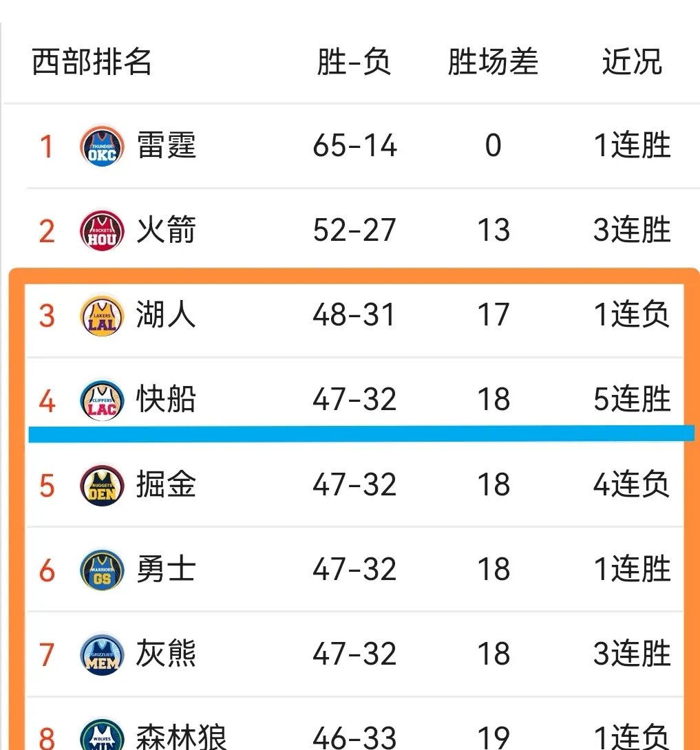Viewport: 700px width, 750px height.
Task: Select the Nuggets DEN team logo
Action: tap(100, 484)
